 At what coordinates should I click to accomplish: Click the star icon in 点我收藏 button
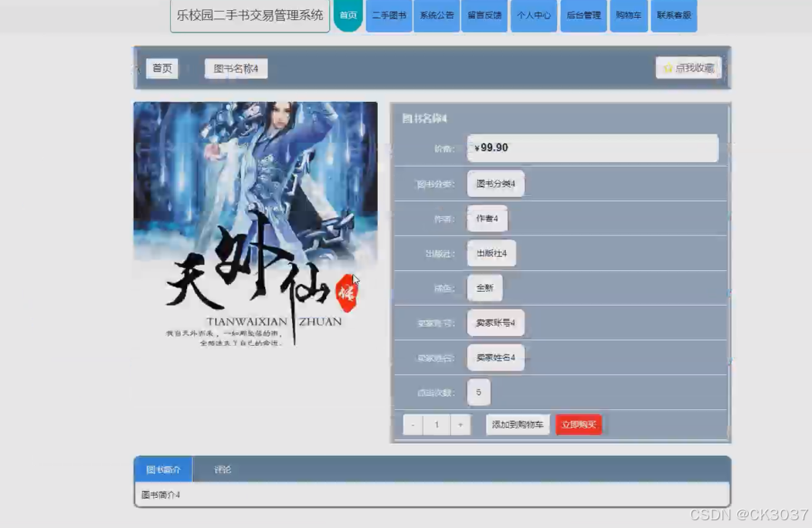click(668, 69)
